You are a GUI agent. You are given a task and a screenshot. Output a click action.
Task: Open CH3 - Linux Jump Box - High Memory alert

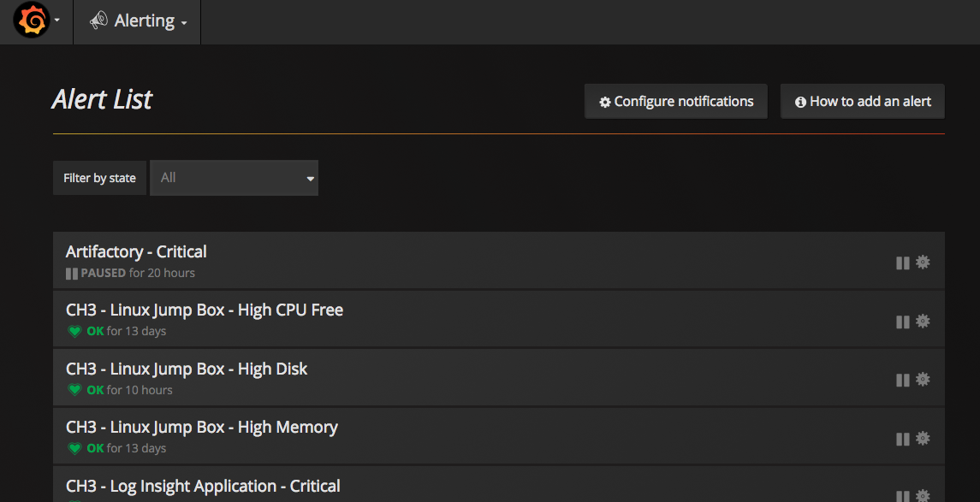(x=202, y=427)
